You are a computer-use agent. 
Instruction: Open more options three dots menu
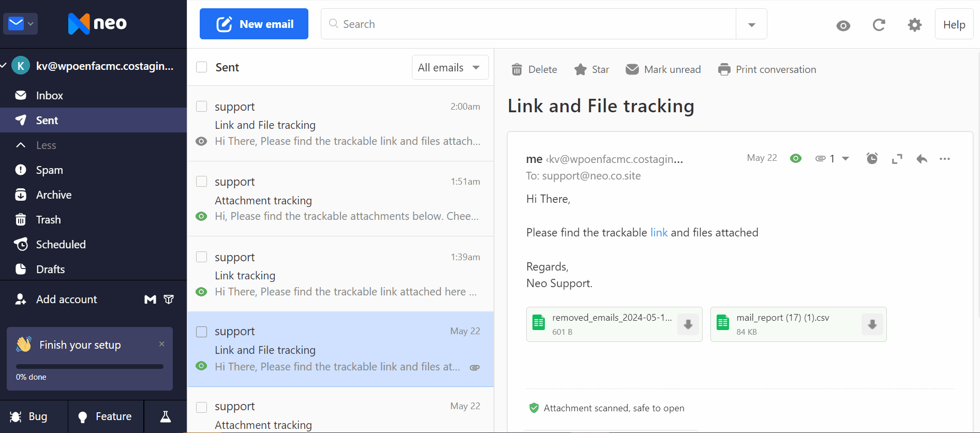[945, 159]
